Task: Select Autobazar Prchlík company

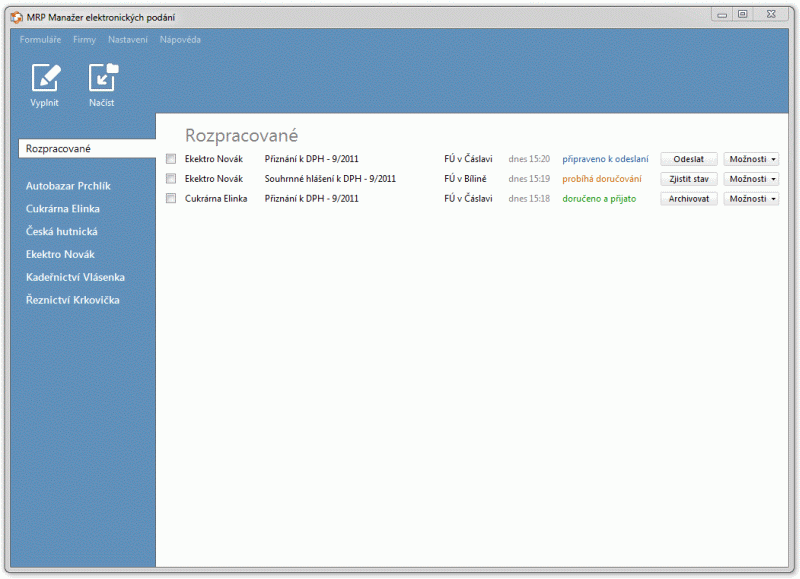Action: [68, 186]
